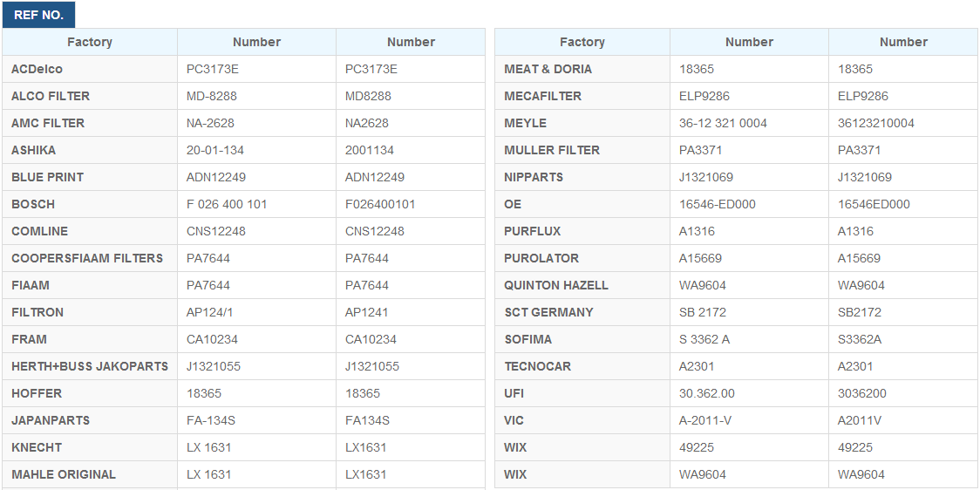Select the VIC number A2011V
Image resolution: width=980 pixels, height=490 pixels.
(860, 420)
